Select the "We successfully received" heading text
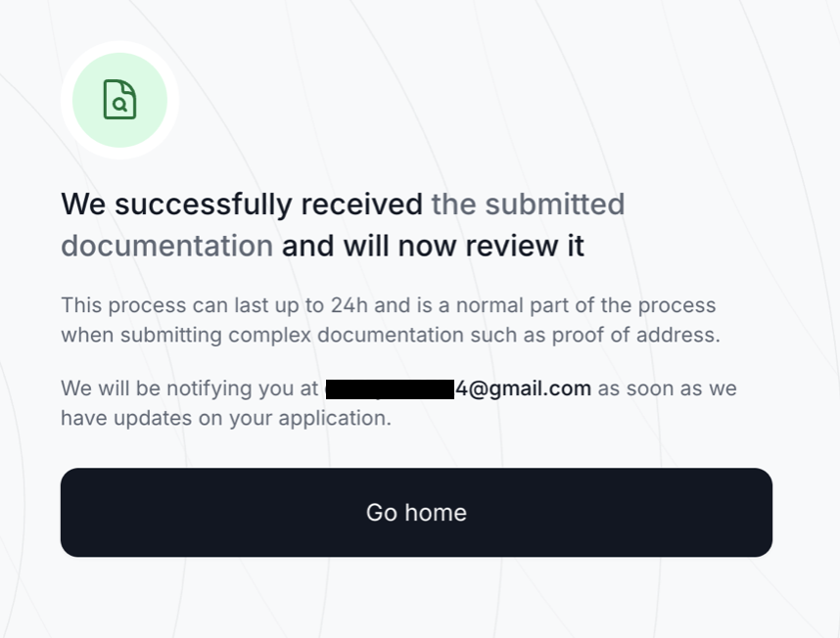The image size is (840, 638). (x=242, y=205)
